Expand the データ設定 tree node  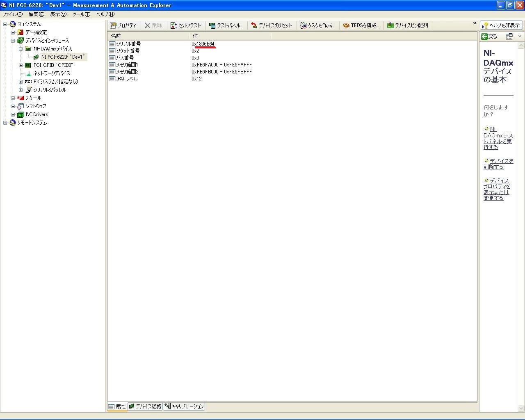tap(13, 32)
